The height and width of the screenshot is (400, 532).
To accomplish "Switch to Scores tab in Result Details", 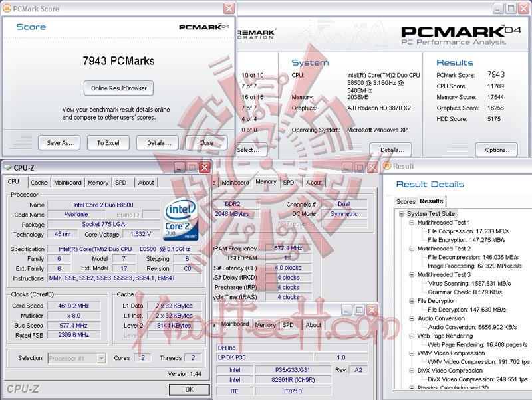I will pos(406,201).
